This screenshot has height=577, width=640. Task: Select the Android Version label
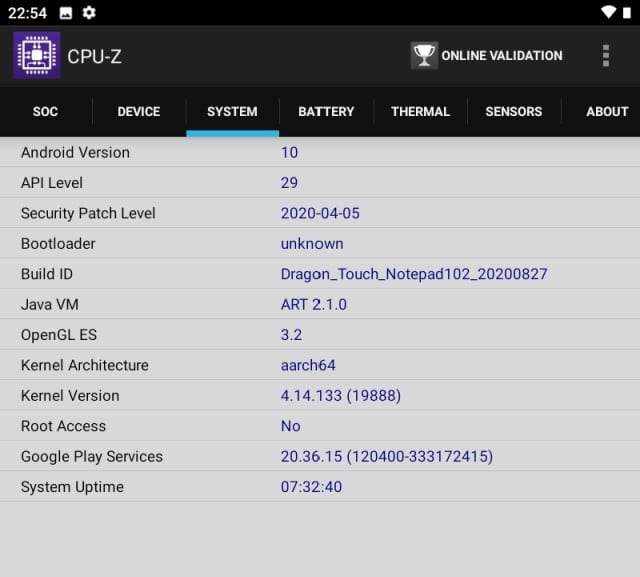(x=76, y=152)
